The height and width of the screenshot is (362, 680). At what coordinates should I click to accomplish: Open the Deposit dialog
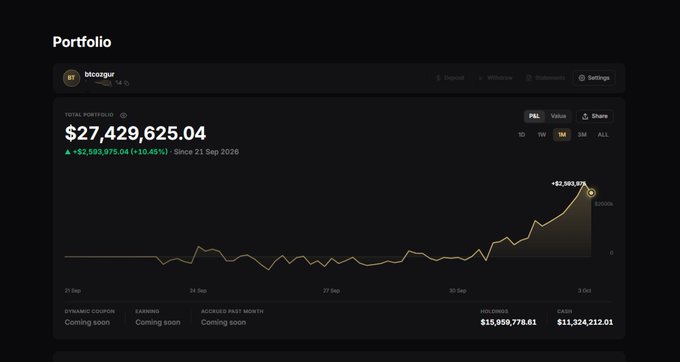450,78
